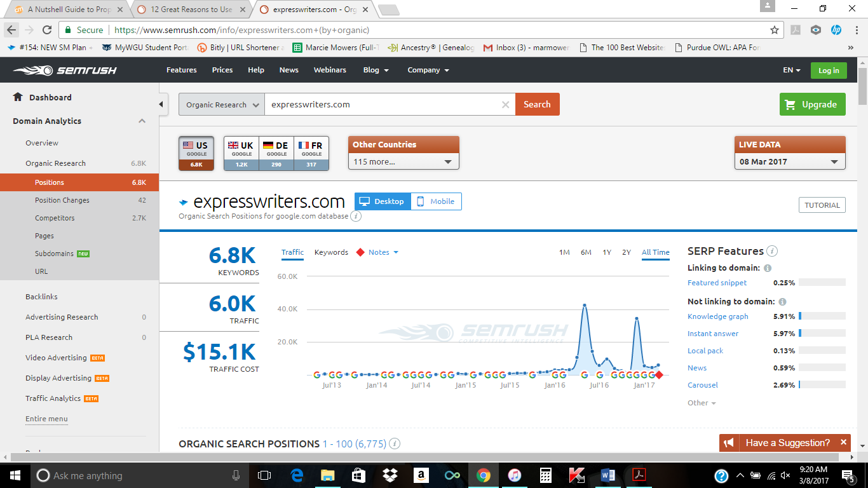Open Dropbox from the taskbar
Image resolution: width=868 pixels, height=488 pixels.
click(390, 475)
